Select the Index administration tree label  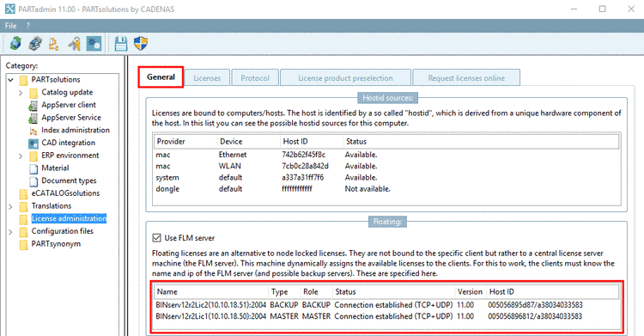(76, 130)
